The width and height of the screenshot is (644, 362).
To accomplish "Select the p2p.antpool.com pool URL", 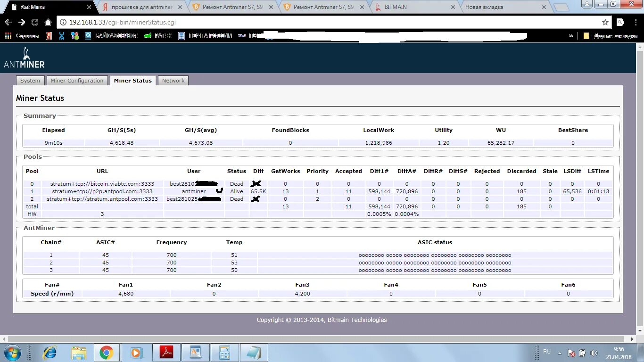I will [102, 191].
